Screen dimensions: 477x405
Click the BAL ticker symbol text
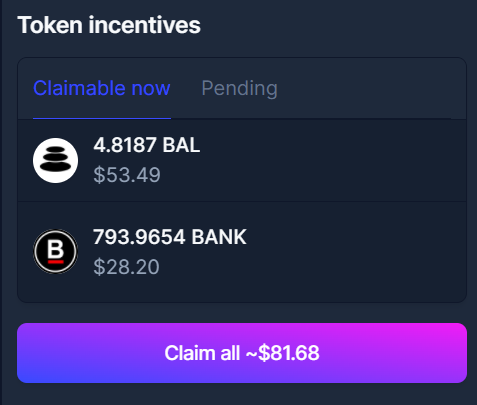point(181,145)
